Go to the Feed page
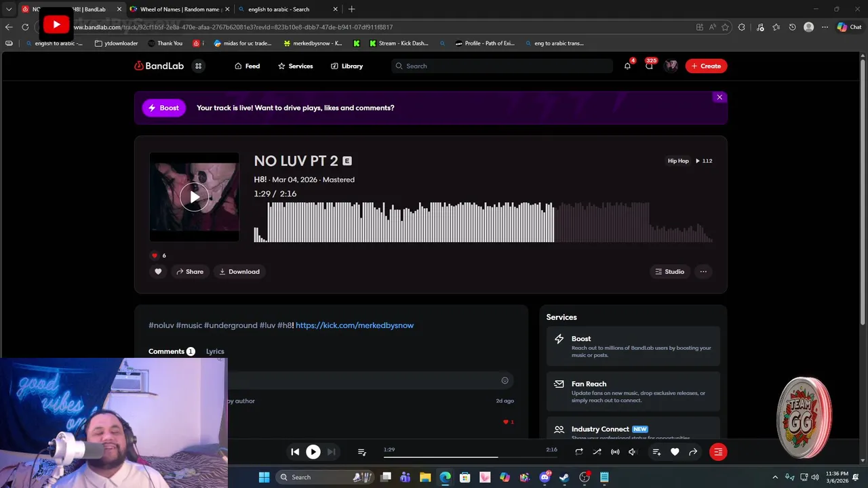Image resolution: width=868 pixels, height=488 pixels. pos(247,66)
